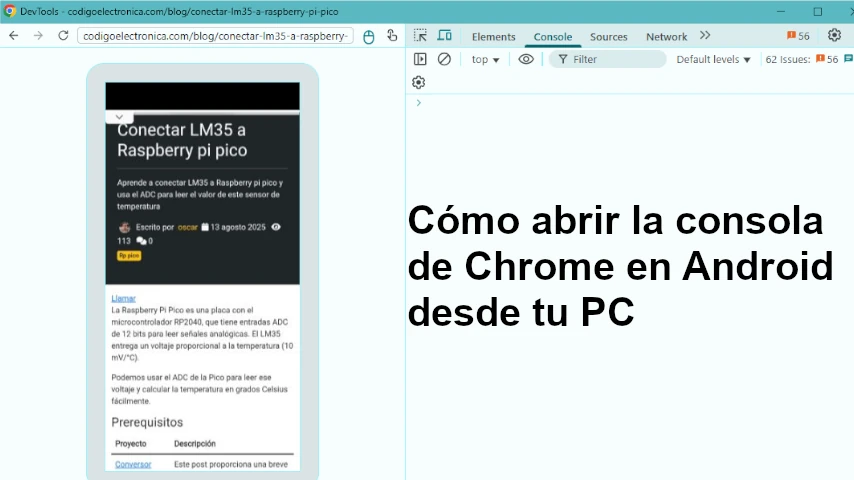Open the oscar author link

187,227
